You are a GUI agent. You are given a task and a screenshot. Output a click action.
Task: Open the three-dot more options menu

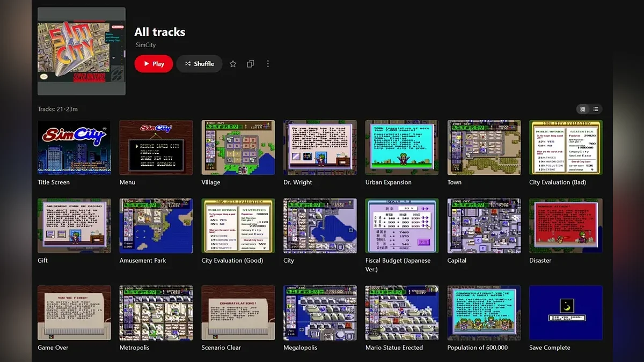(x=268, y=64)
